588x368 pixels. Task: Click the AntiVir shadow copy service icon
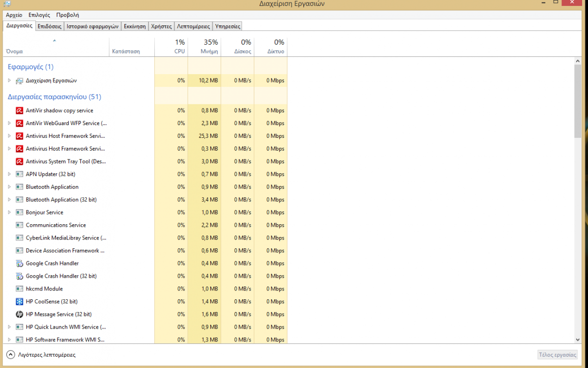(x=20, y=110)
